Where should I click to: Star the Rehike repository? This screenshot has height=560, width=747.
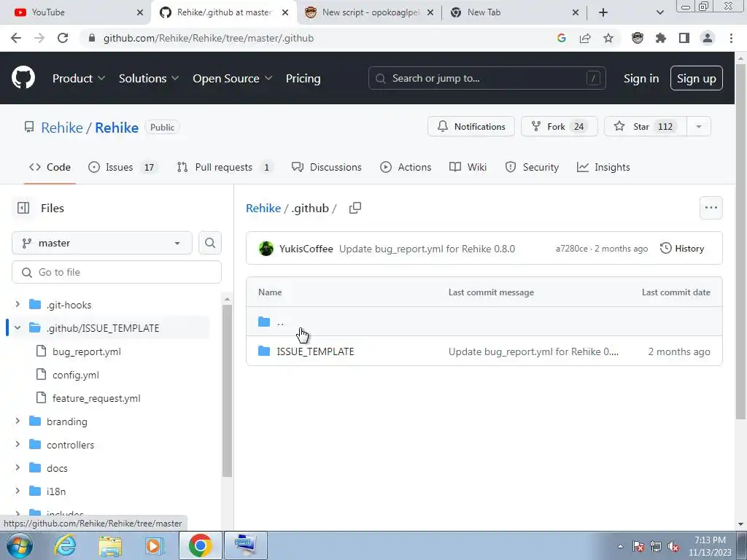tap(645, 127)
